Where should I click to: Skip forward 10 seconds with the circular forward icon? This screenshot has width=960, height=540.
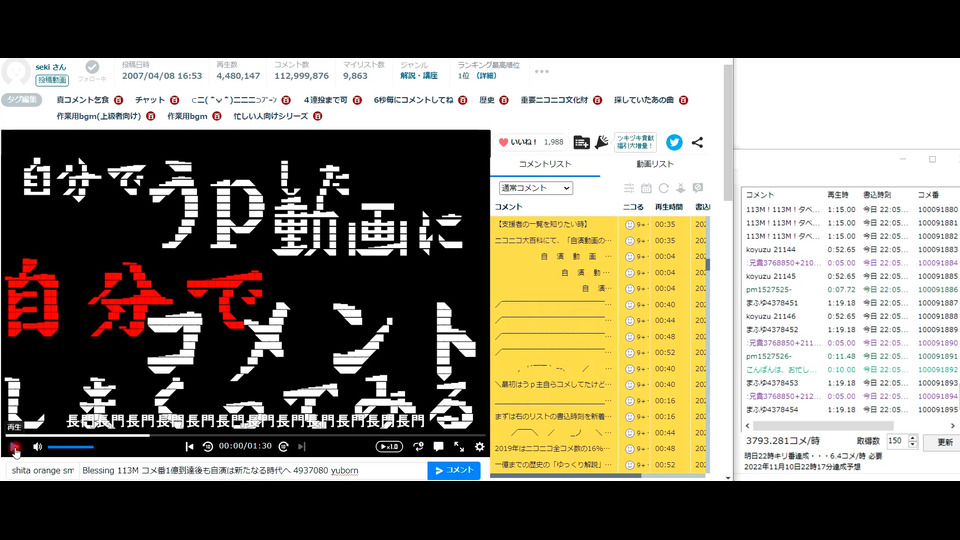point(283,446)
